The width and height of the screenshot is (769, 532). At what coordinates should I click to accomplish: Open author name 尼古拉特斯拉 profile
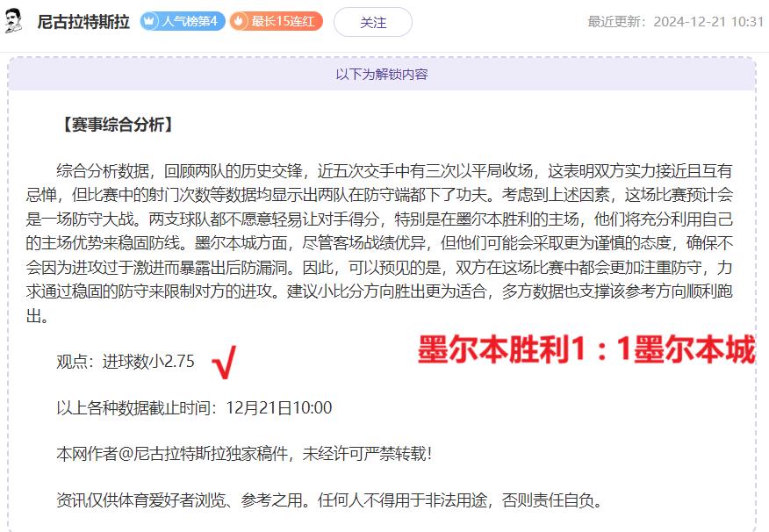pos(83,22)
